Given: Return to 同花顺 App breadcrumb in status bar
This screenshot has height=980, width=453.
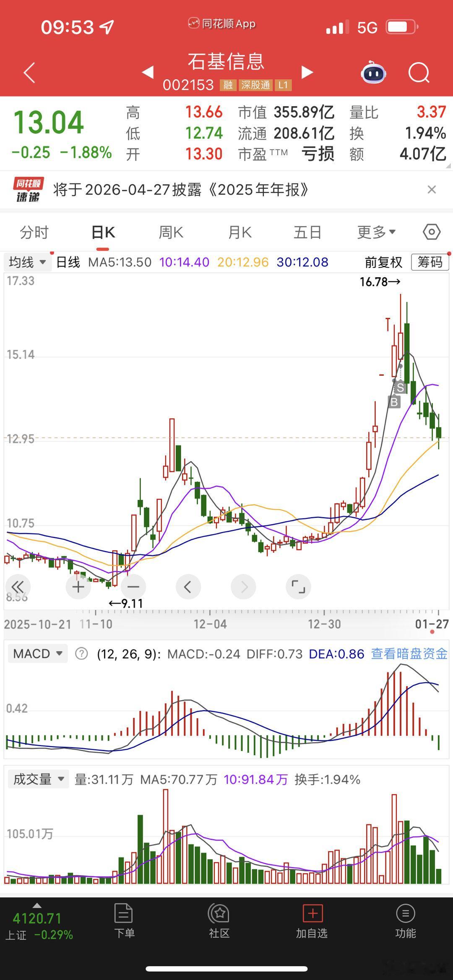Looking at the screenshot, I should click(222, 23).
